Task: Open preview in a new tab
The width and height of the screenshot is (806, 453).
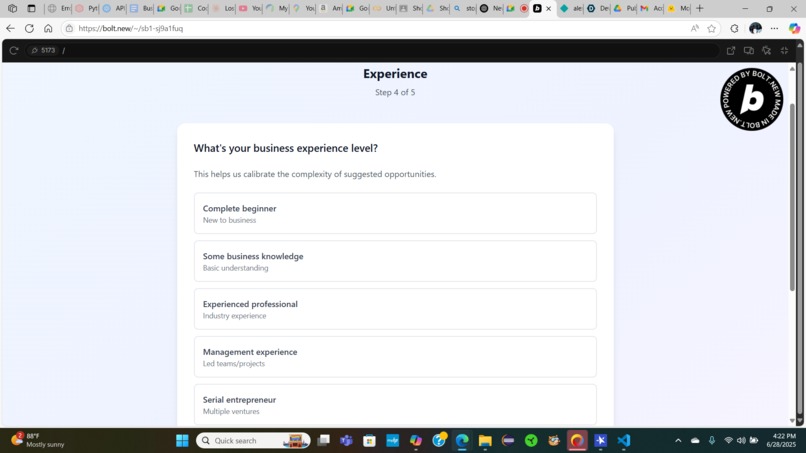Action: 731,50
